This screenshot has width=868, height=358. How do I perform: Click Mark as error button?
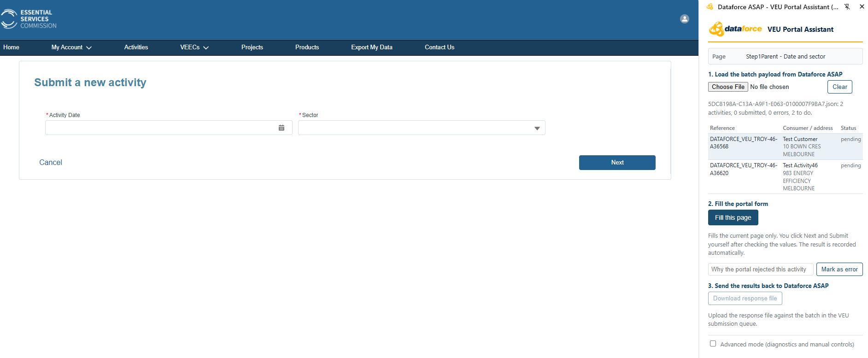[839, 269]
